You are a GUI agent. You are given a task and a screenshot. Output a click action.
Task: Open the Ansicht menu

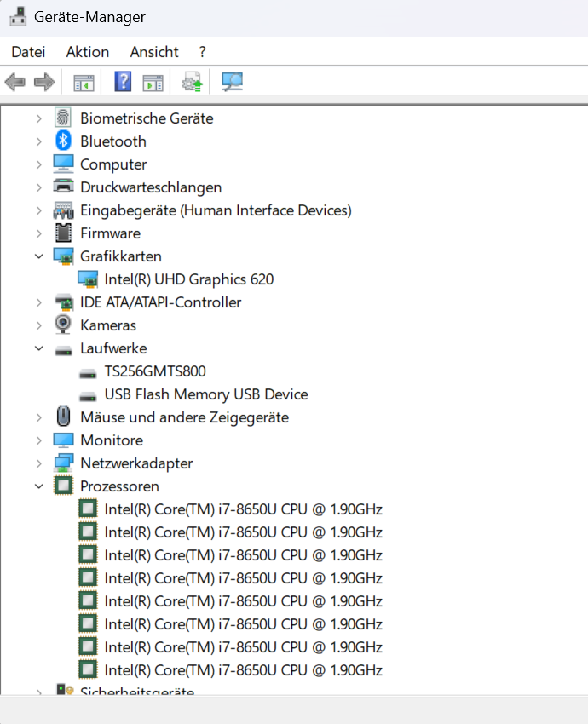pos(154,52)
